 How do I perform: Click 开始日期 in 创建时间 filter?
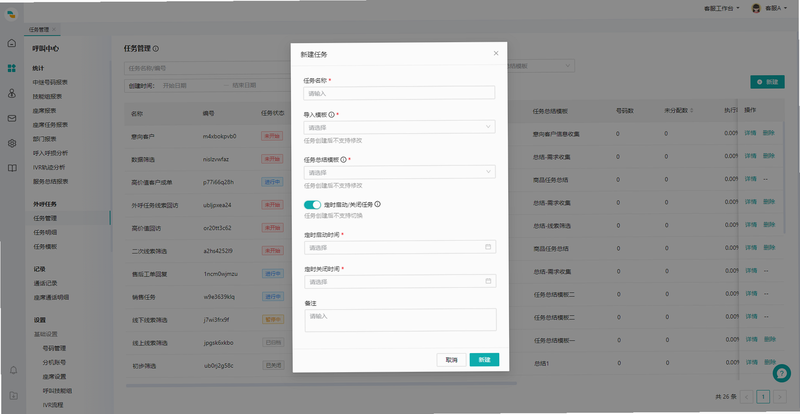tap(174, 86)
